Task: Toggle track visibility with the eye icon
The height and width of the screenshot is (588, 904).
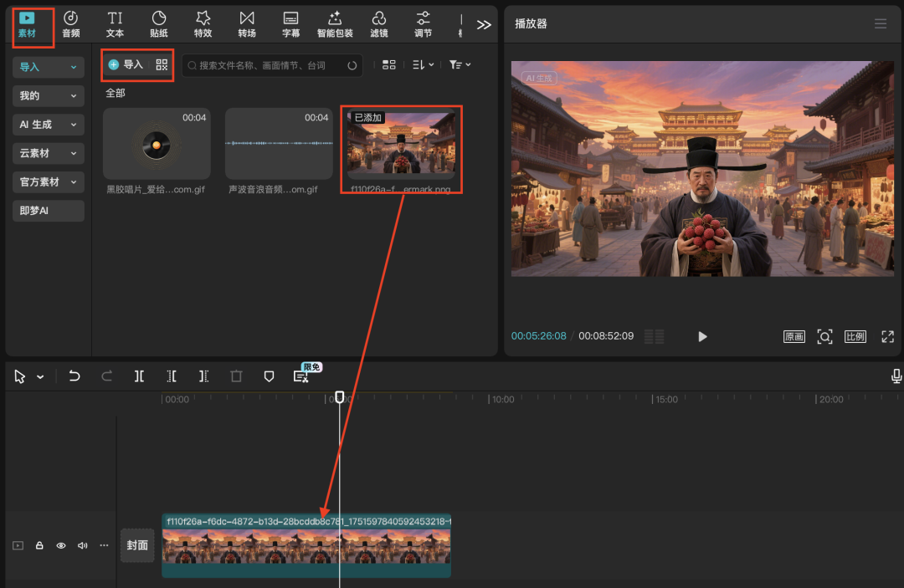Action: coord(61,545)
